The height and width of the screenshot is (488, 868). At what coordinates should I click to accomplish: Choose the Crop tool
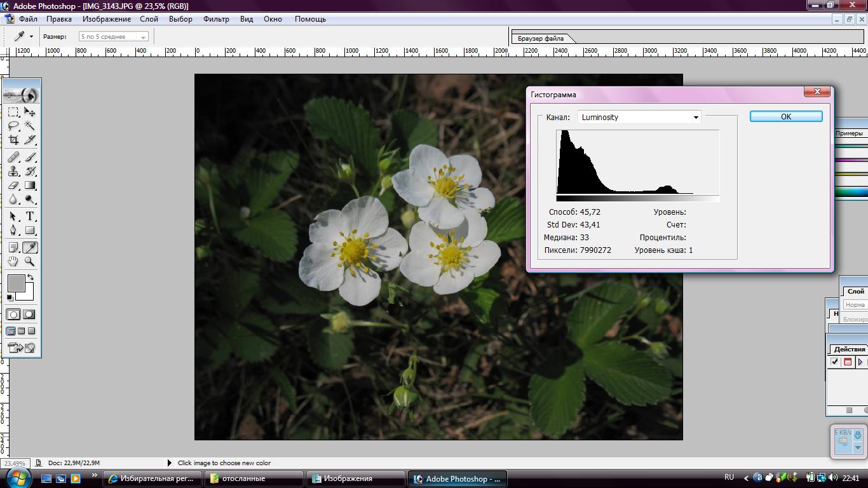[x=13, y=140]
